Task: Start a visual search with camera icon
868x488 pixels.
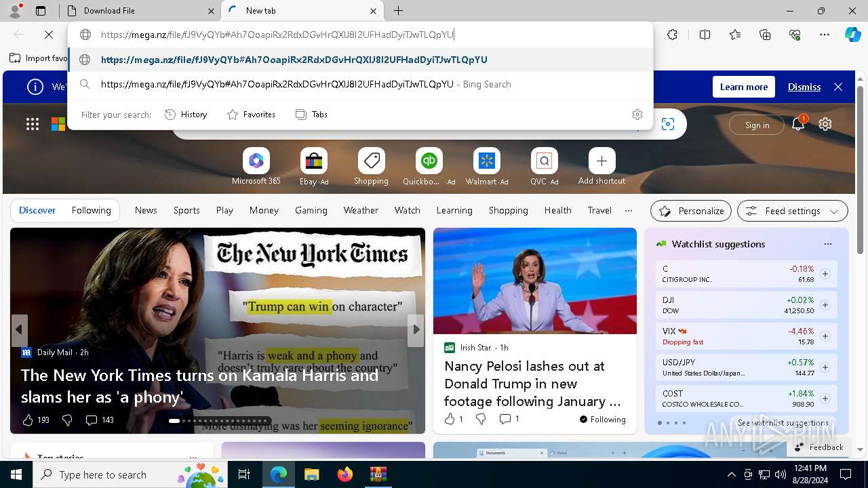Action: (x=668, y=124)
